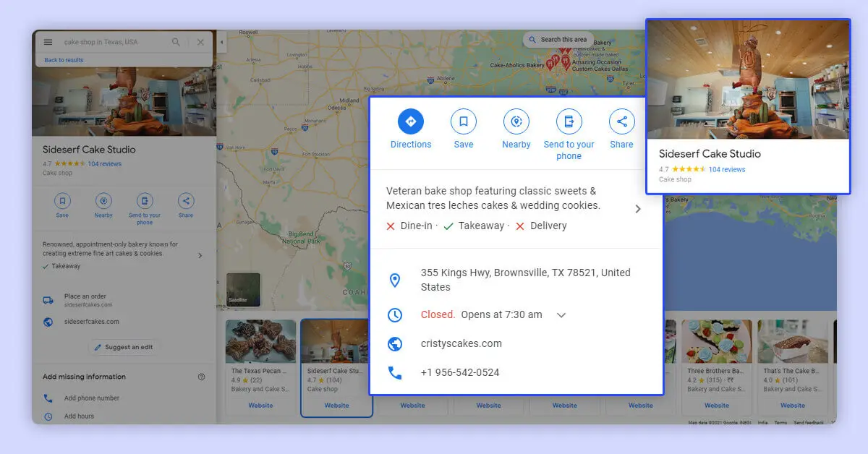Open the hamburger menu in the search box
This screenshot has width=868, height=454.
[48, 42]
